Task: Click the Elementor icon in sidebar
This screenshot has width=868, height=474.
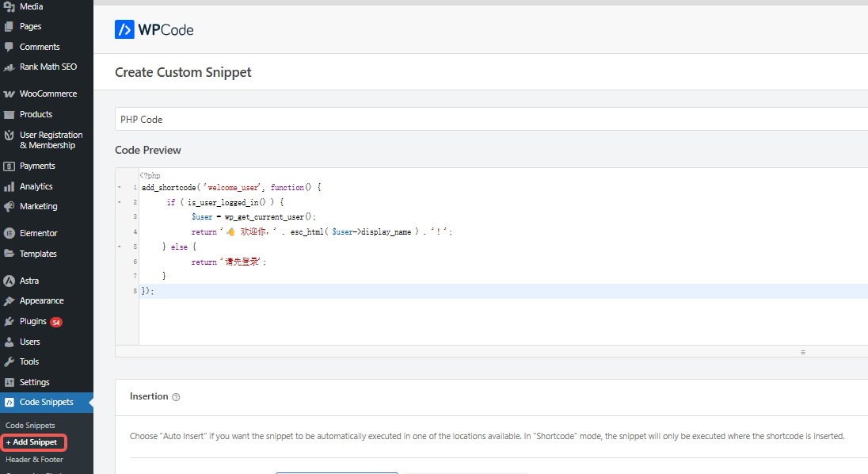Action: 10,233
